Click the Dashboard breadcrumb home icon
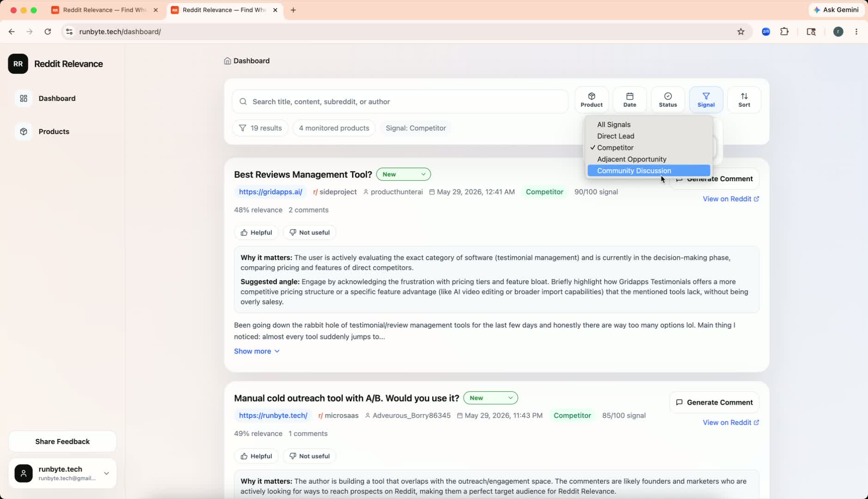 (227, 61)
